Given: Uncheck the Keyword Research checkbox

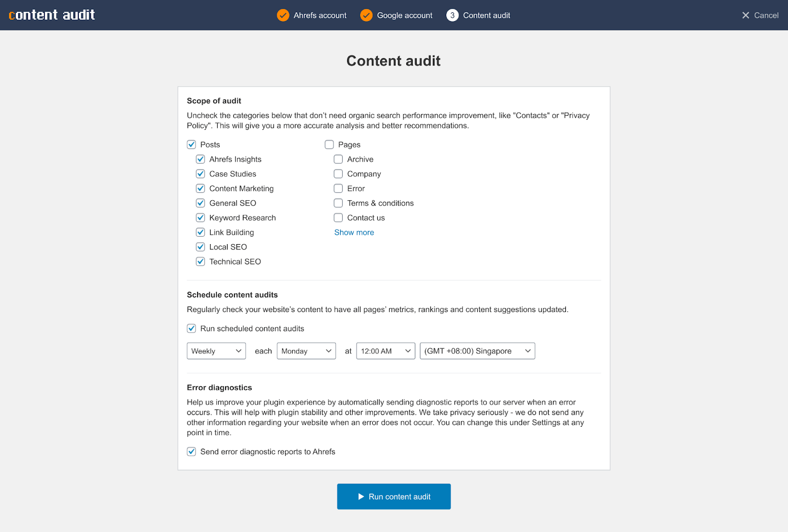Looking at the screenshot, I should click(200, 218).
